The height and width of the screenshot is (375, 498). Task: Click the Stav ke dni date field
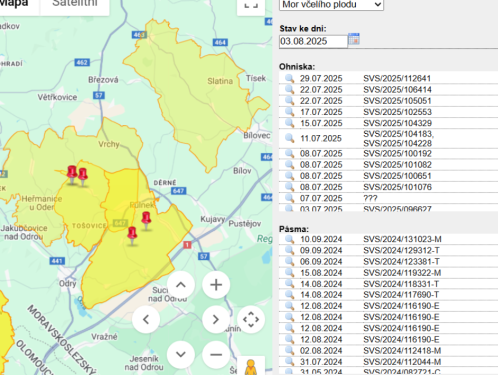(313, 41)
